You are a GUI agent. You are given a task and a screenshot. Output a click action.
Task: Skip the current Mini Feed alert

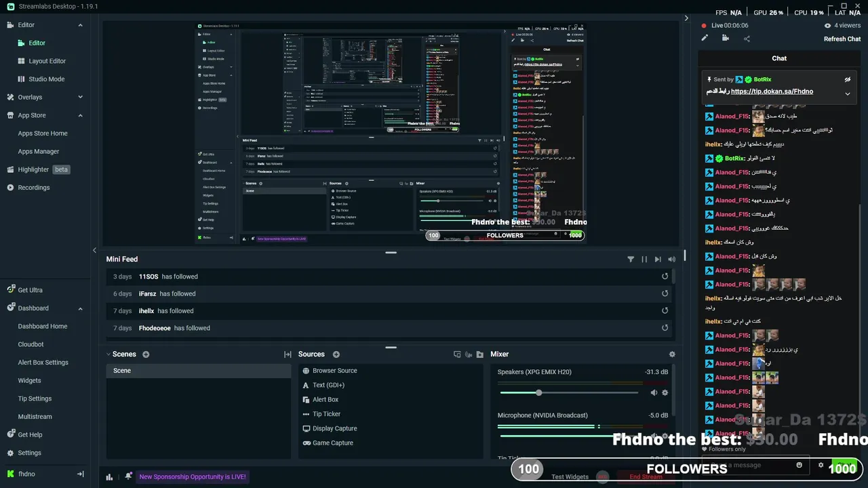point(658,259)
